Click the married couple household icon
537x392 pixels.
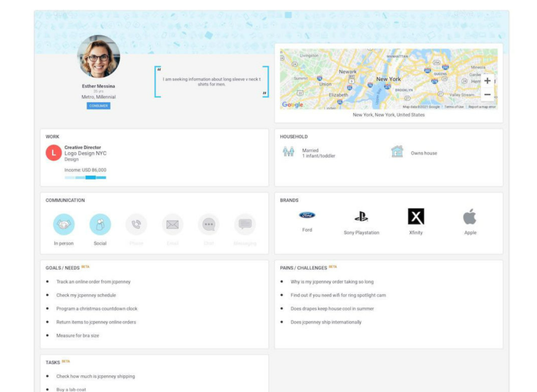coord(288,151)
